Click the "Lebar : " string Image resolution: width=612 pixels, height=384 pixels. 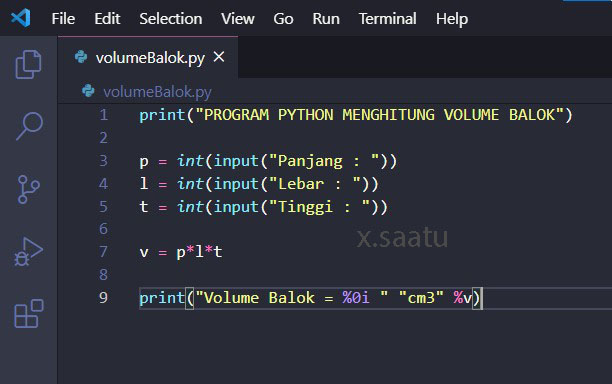[x=315, y=184]
